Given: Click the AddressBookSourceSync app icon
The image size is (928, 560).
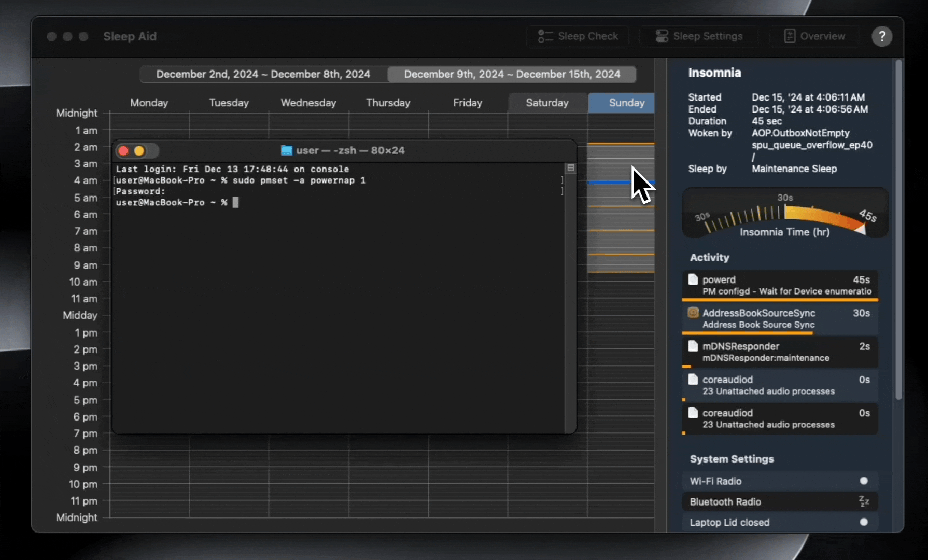Looking at the screenshot, I should [693, 313].
